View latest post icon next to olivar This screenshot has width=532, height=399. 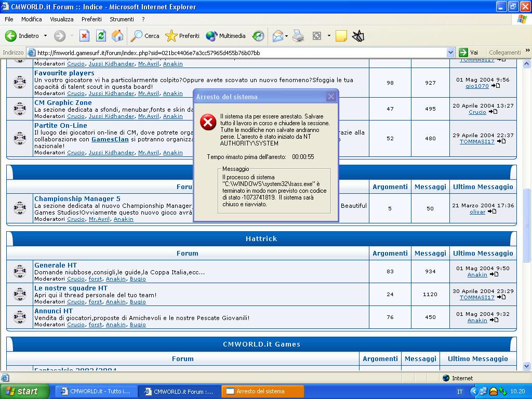pos(492,211)
